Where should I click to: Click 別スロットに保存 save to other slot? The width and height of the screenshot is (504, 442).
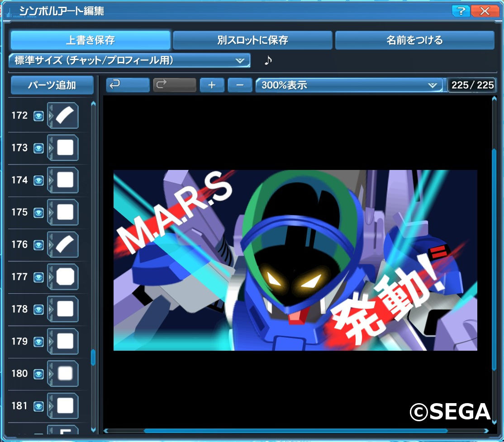coord(252,40)
